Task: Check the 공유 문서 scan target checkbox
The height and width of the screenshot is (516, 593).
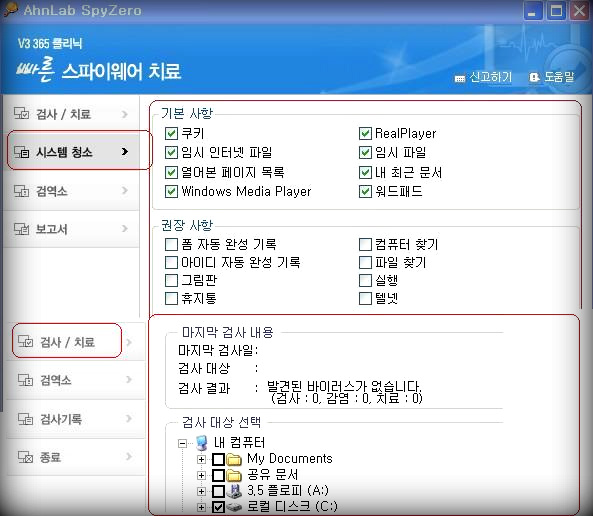Action: click(218, 475)
